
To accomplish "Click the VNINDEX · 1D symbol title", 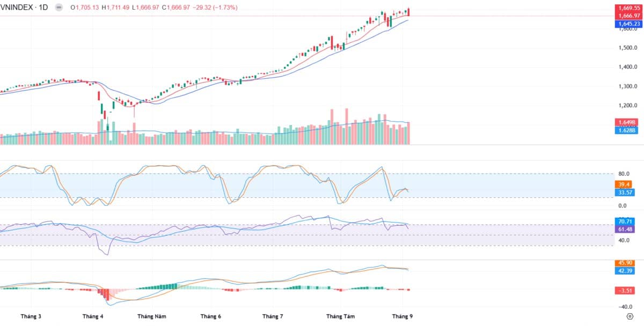I will tap(24, 8).
